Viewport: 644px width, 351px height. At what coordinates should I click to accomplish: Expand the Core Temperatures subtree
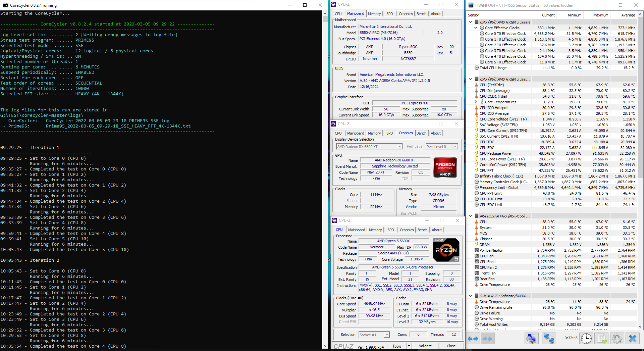(x=476, y=102)
